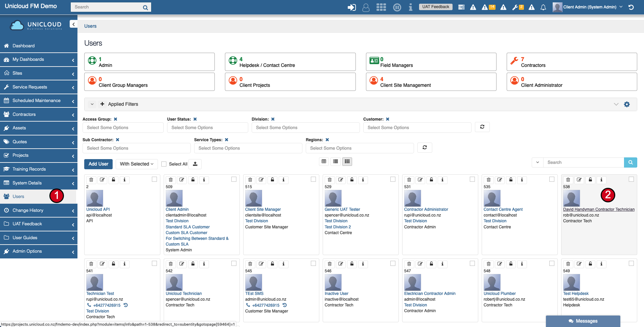Image resolution: width=644 pixels, height=327 pixels.
Task: Open info for user 529 Generic UAT Tester
Action: coord(363,180)
